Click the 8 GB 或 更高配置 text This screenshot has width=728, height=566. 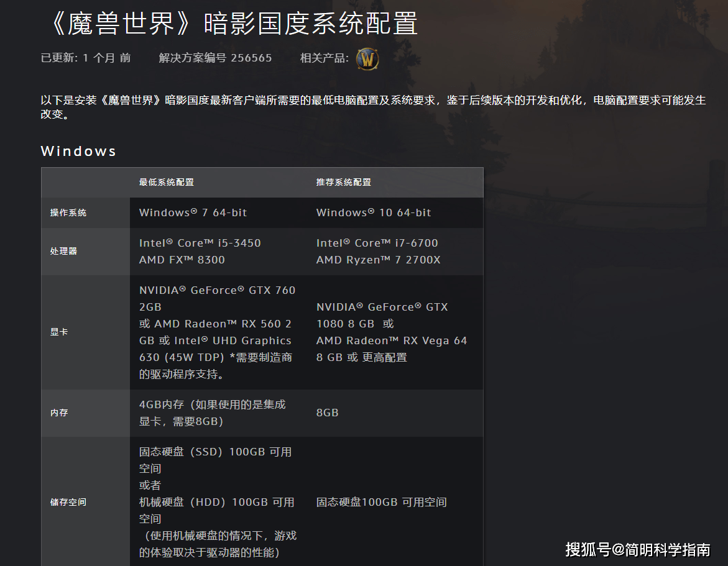[362, 357]
